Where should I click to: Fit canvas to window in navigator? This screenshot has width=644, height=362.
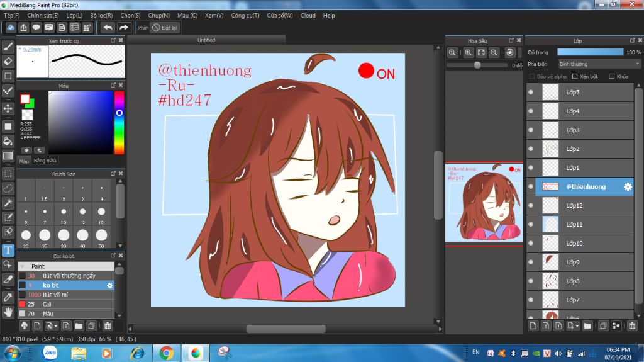coord(481,53)
